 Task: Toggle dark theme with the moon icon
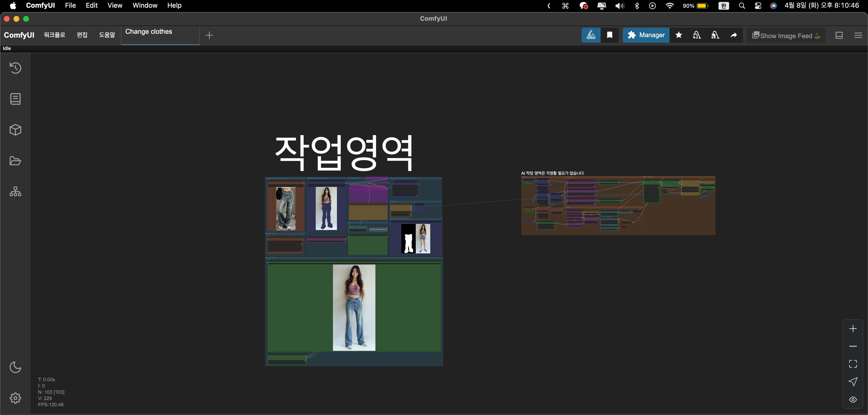point(15,367)
